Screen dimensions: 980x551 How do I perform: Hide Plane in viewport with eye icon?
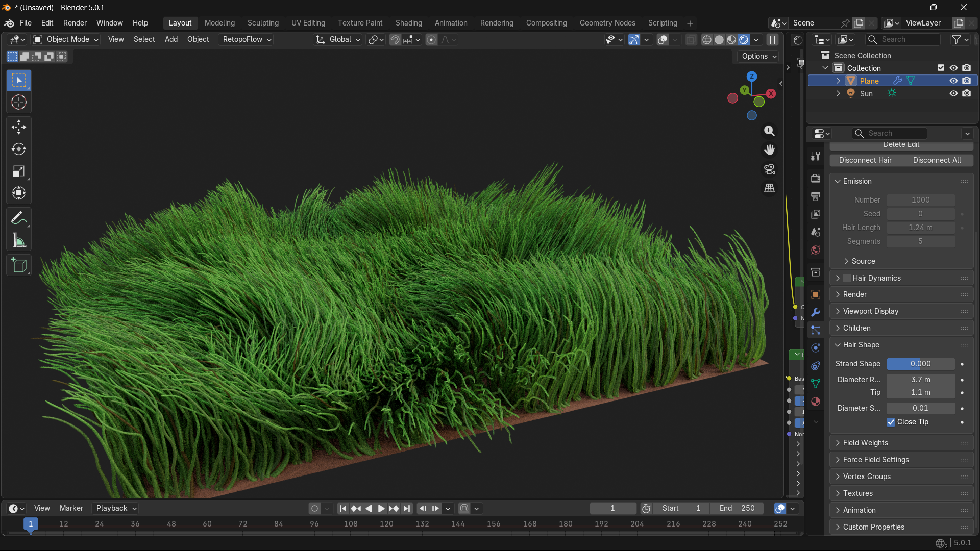(953, 81)
